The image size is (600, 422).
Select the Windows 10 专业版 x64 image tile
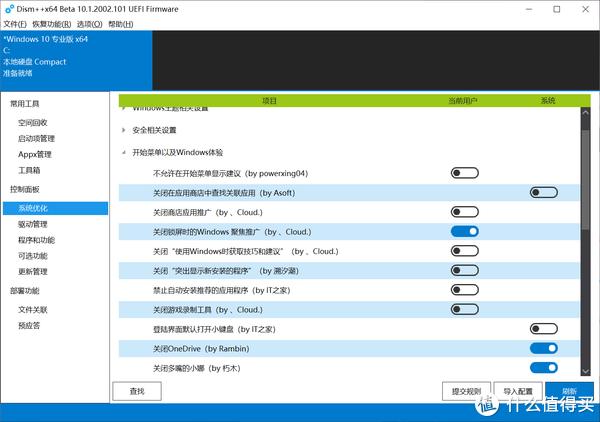[76, 60]
